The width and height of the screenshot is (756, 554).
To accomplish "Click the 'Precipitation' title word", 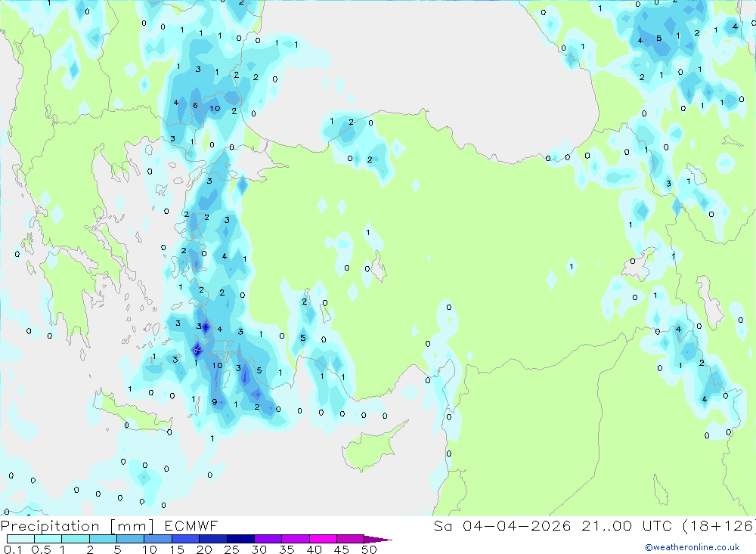I will 50,526.
